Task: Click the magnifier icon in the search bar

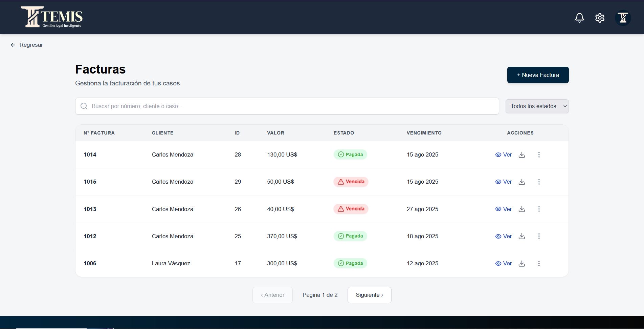Action: tap(84, 106)
